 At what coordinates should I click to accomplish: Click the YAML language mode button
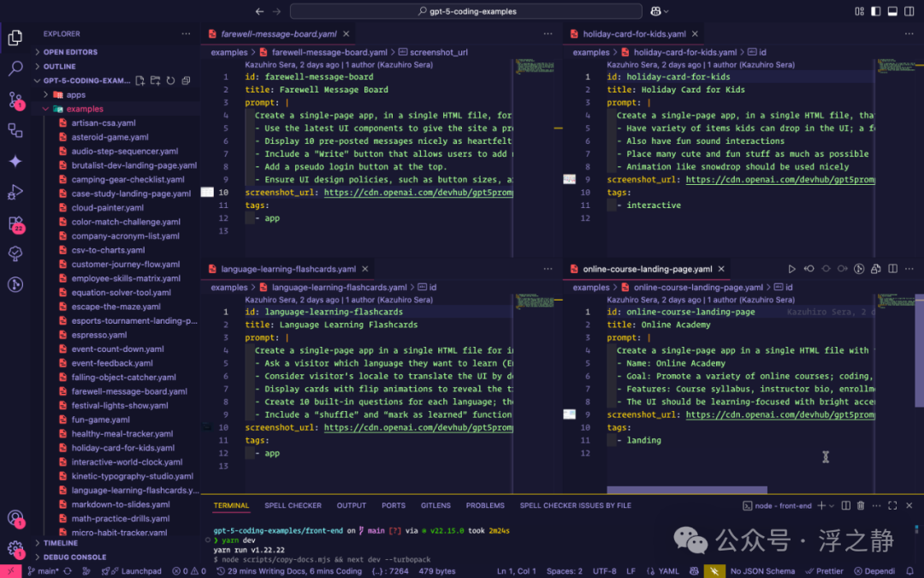pyautogui.click(x=668, y=571)
